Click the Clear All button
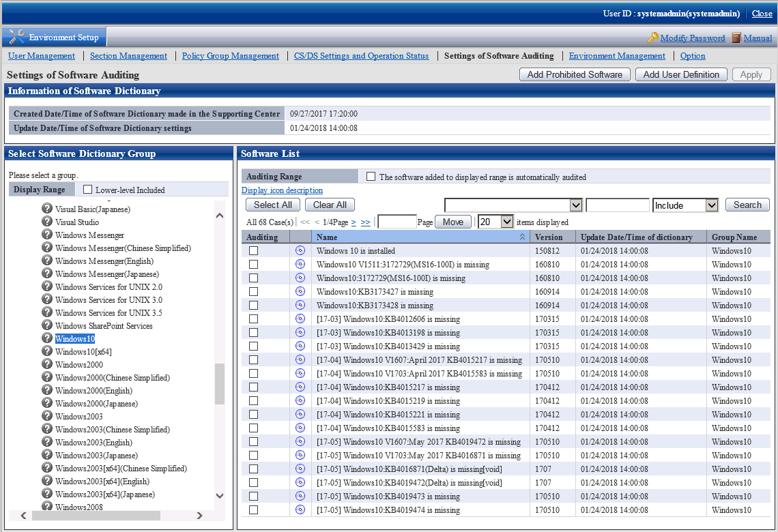 coord(330,205)
